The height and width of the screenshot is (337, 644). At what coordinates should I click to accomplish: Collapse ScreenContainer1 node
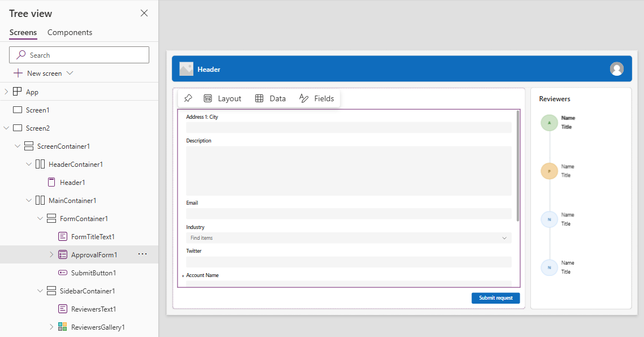tap(18, 146)
